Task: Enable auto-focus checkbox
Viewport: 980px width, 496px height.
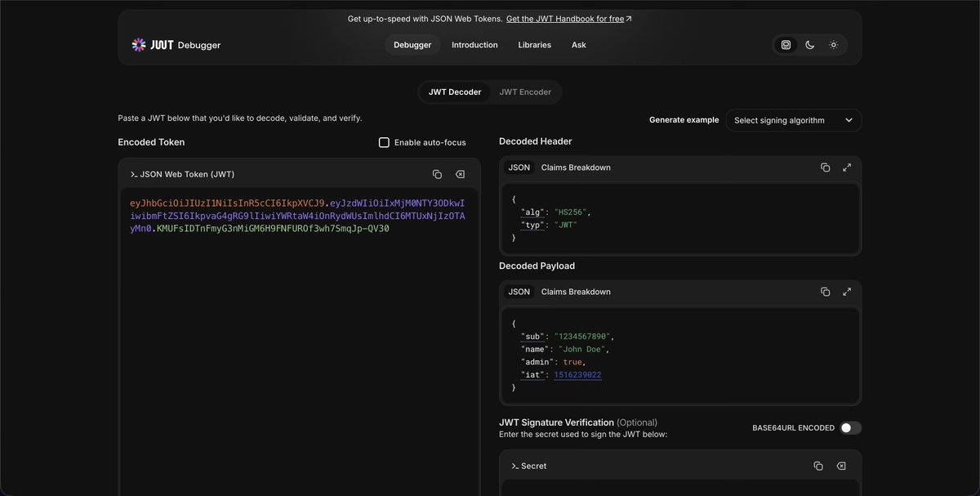Action: (x=384, y=142)
